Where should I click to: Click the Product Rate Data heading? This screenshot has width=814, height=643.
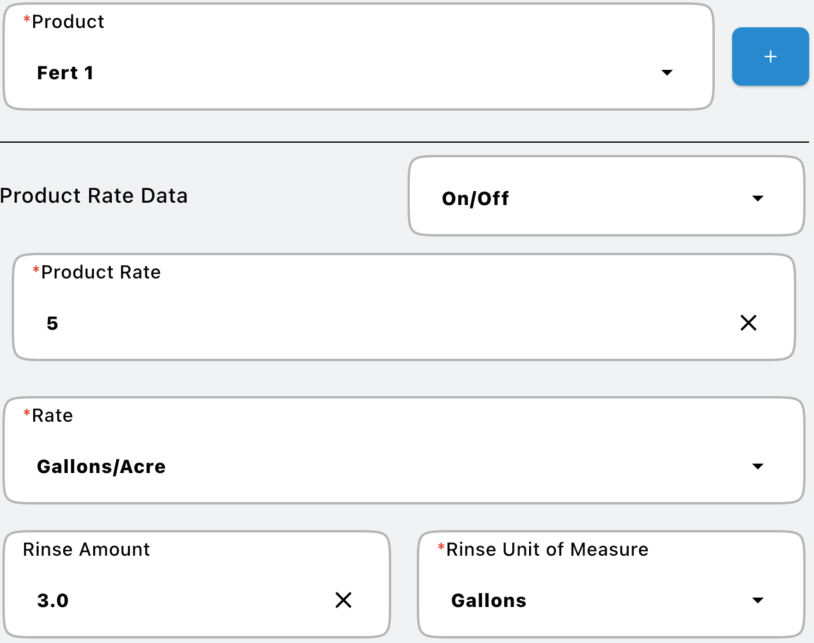[94, 196]
